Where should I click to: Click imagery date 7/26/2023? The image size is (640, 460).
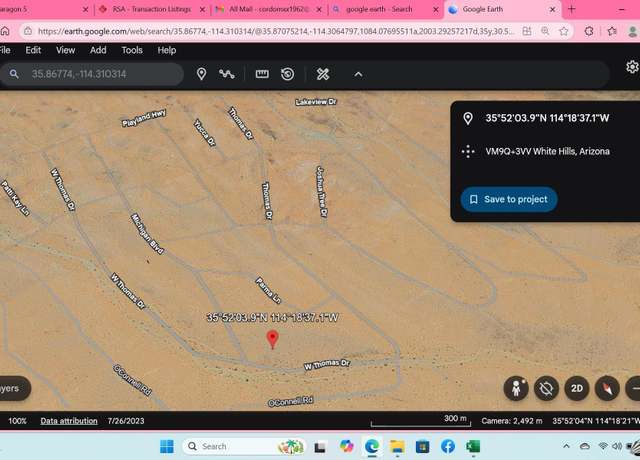(x=126, y=421)
